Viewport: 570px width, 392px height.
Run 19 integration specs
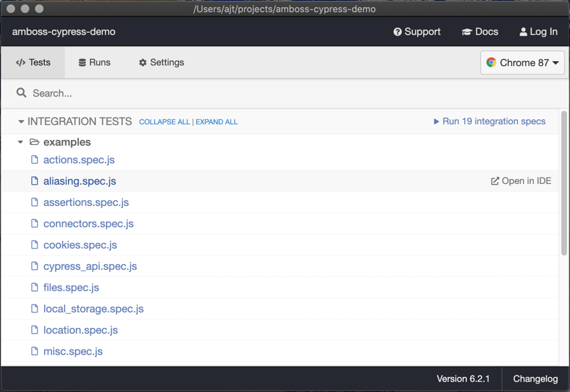tap(489, 121)
